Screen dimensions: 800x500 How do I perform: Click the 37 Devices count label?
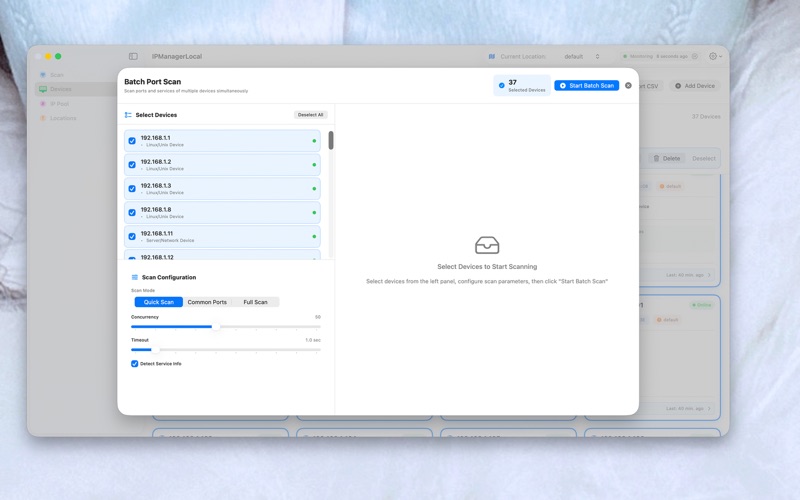pyautogui.click(x=706, y=117)
